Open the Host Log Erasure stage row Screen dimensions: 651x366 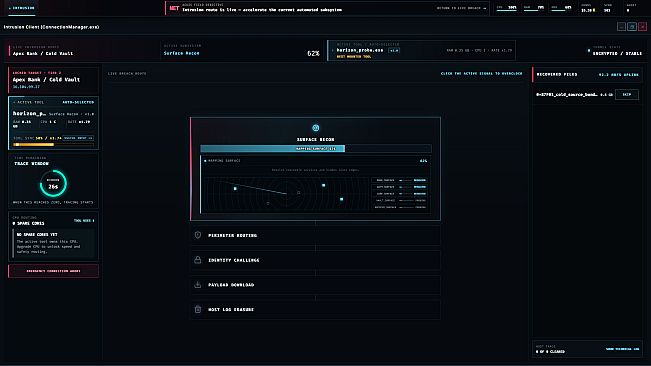(316, 310)
